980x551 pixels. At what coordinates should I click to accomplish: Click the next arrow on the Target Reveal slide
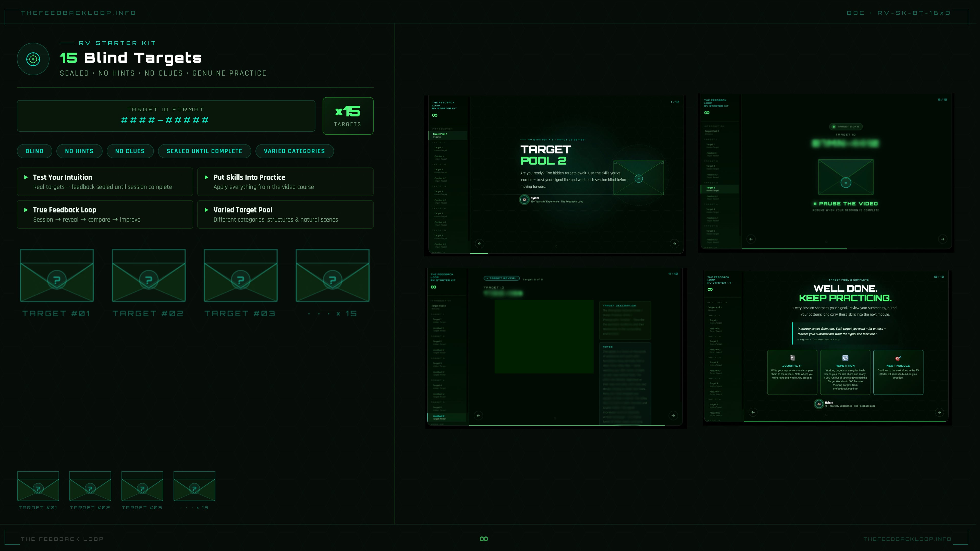pyautogui.click(x=673, y=415)
